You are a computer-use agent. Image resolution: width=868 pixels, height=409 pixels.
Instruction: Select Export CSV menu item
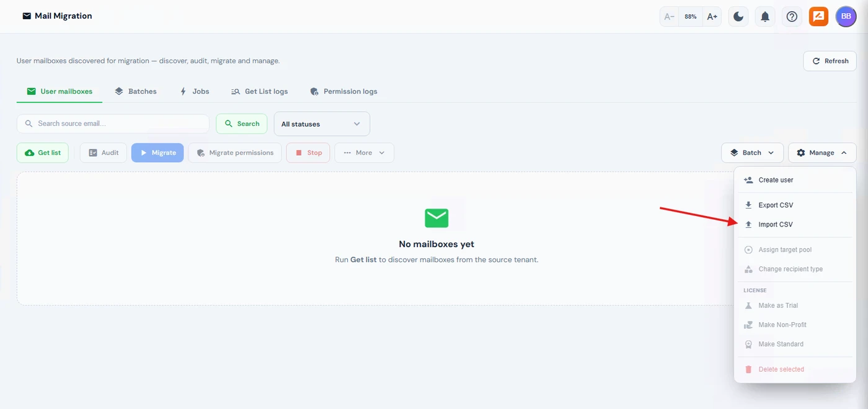pyautogui.click(x=795, y=205)
